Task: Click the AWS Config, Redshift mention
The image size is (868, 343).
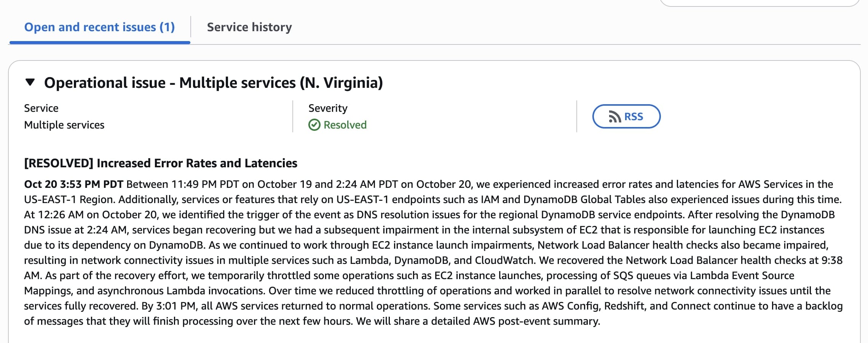Action: coord(595,306)
